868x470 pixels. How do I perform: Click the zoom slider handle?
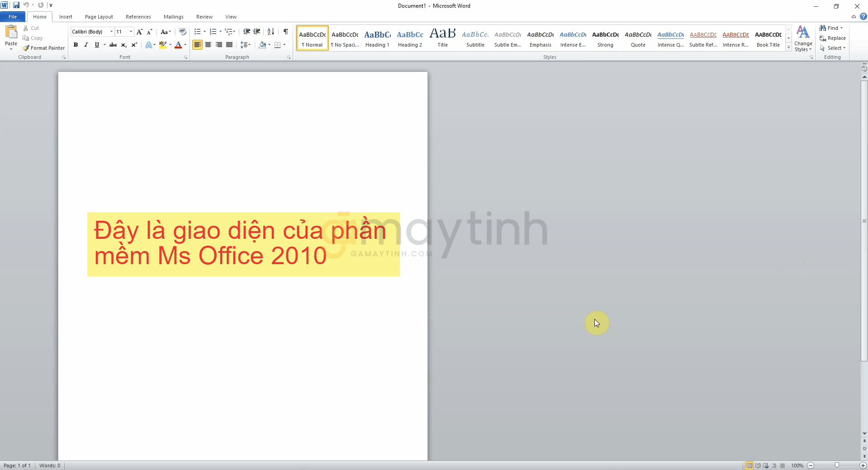[837, 465]
